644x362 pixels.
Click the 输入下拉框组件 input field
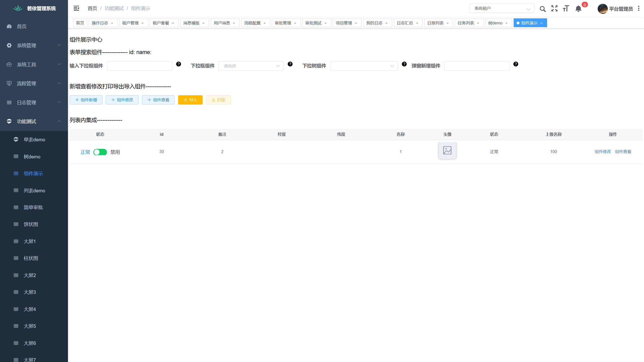point(140,66)
